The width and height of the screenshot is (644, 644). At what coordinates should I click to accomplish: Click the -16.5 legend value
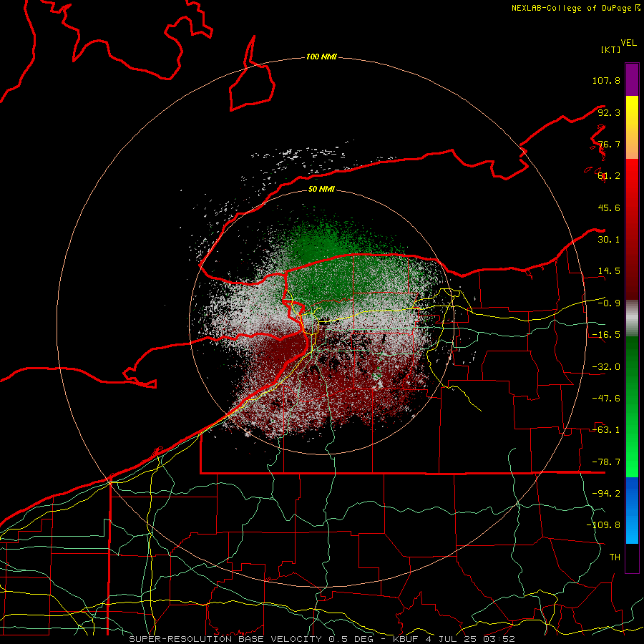[606, 335]
